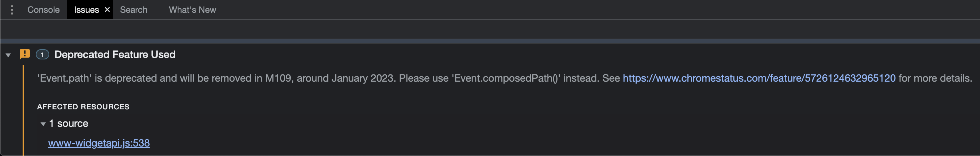Select the Issues tab
980x156 pixels.
[86, 10]
